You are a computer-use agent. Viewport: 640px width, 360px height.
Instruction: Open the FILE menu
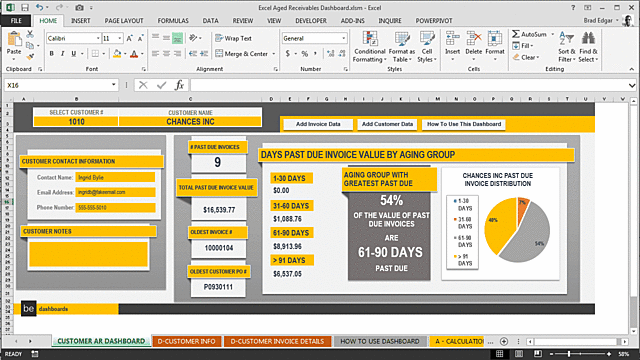(x=16, y=20)
